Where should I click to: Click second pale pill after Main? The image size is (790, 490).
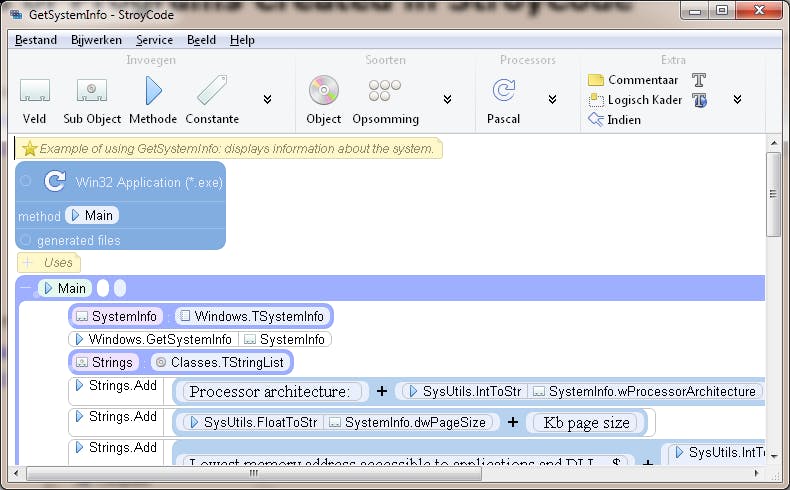[120, 288]
